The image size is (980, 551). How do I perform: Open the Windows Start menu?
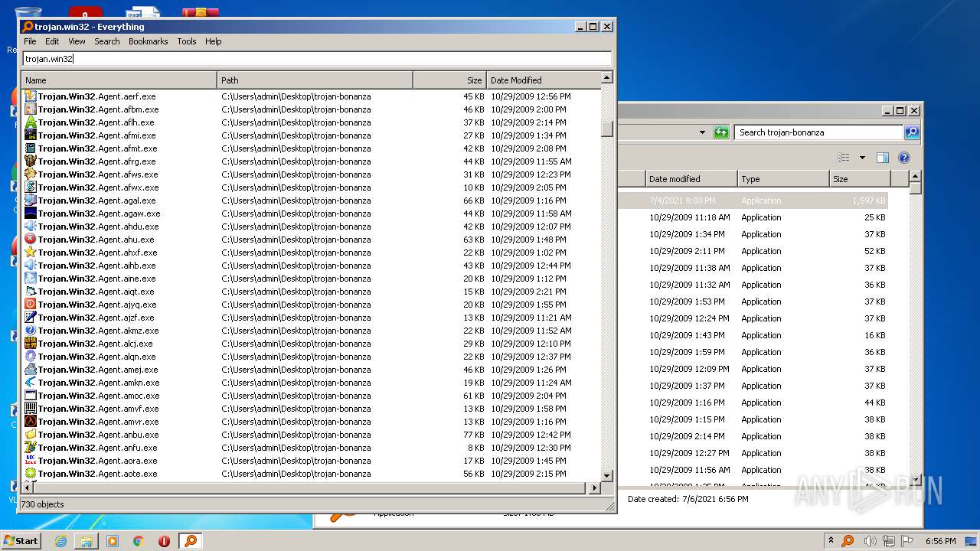pyautogui.click(x=21, y=540)
